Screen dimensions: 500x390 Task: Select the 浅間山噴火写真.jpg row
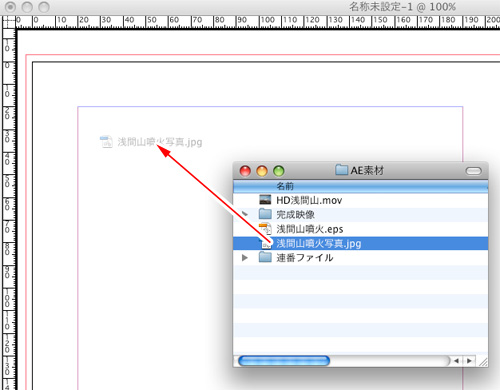point(360,243)
